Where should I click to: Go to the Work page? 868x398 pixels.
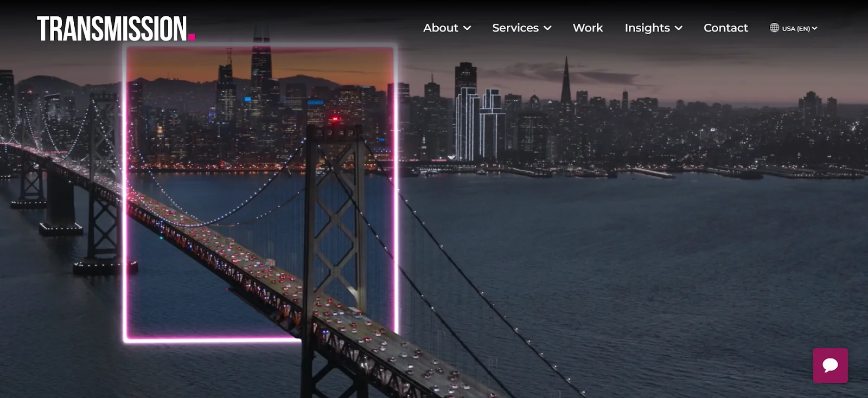click(x=588, y=28)
